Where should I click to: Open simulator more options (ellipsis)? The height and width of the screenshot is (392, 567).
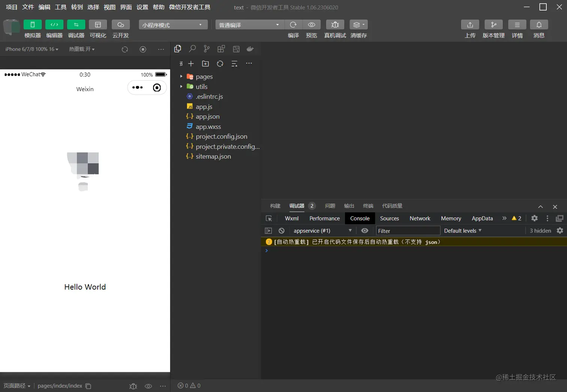(161, 49)
